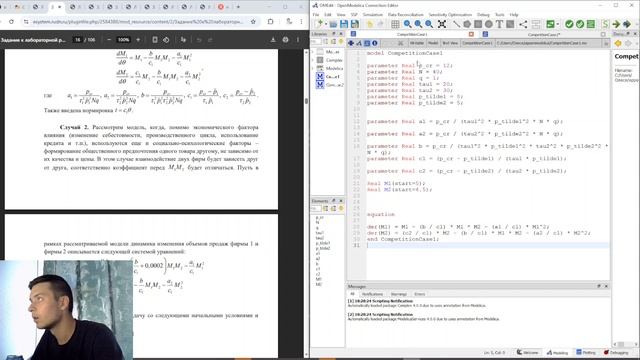Click the Instantiate Model icon

pyautogui.click(x=591, y=24)
